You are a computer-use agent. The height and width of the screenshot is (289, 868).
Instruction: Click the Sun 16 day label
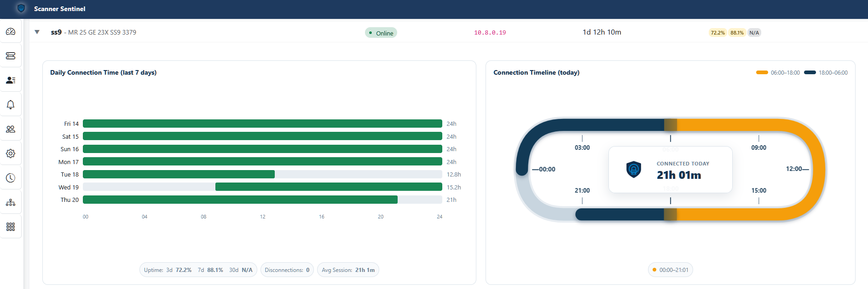(x=69, y=149)
